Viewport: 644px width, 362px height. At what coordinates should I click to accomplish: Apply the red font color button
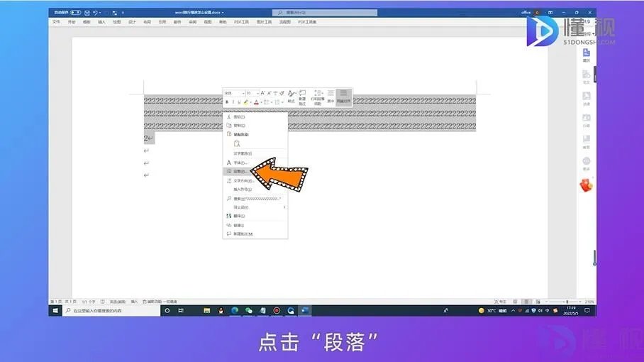[256, 102]
